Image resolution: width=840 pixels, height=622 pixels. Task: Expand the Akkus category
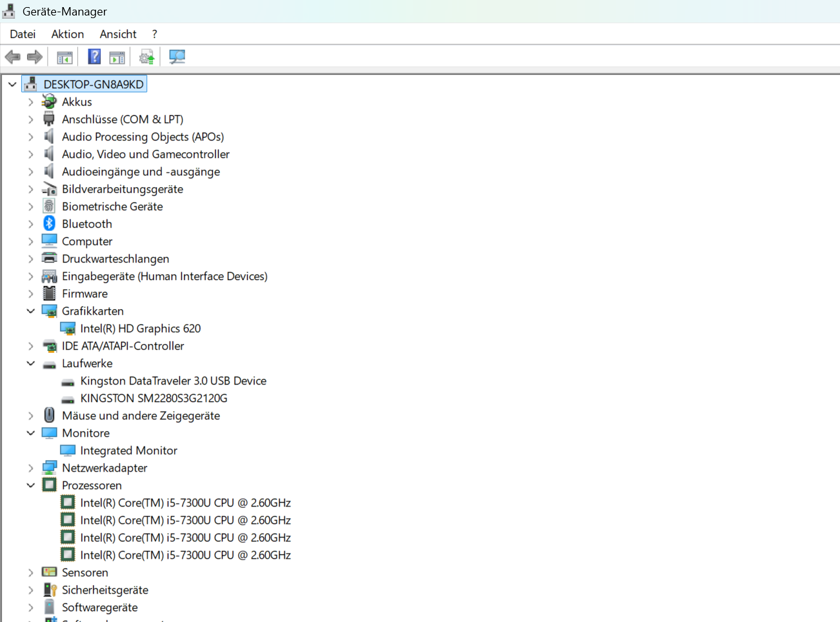[x=30, y=102]
